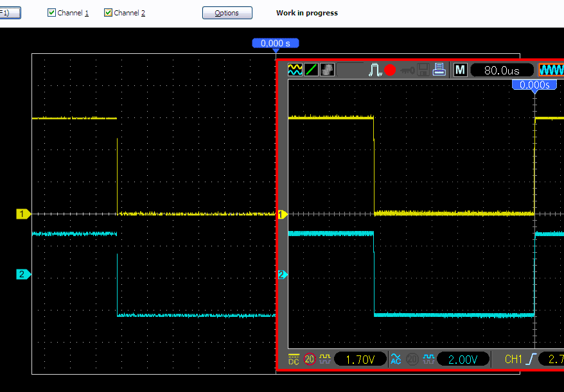This screenshot has width=564, height=392.
Task: Click the CH1 trigger source label
Action: point(514,359)
